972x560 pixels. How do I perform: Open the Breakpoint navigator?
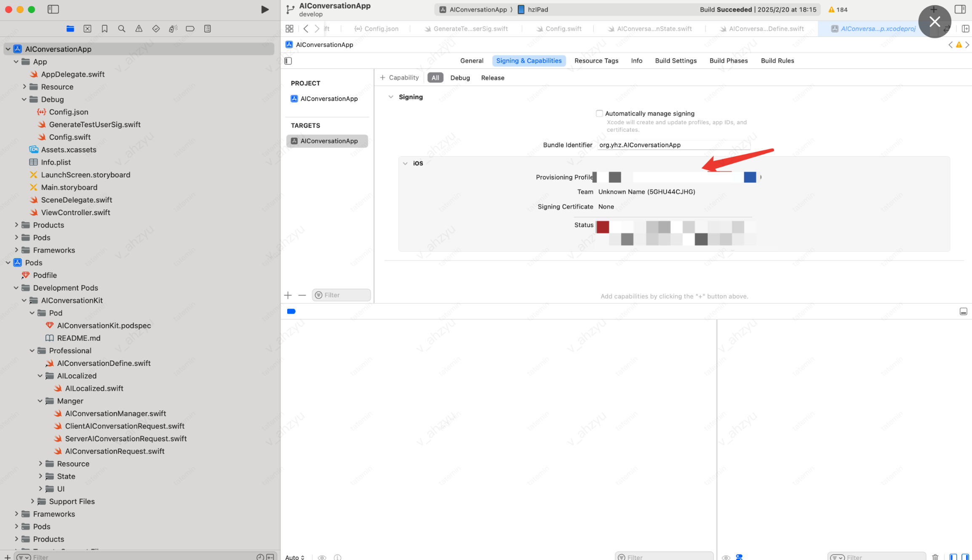point(190,29)
